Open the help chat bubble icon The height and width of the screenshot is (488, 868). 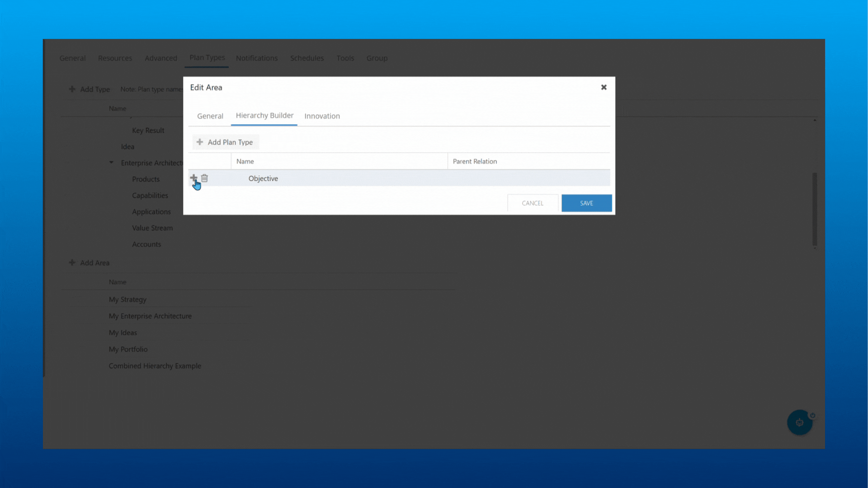point(799,422)
